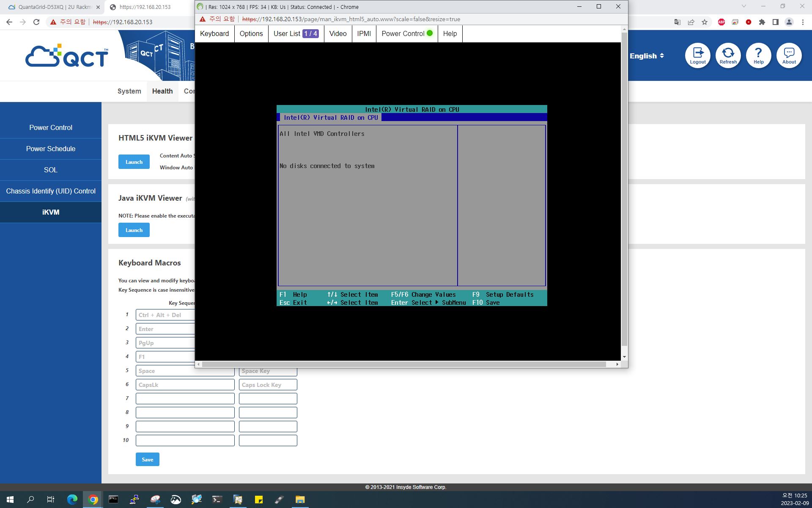Open SOL in the sidebar
The image size is (812, 508).
click(51, 170)
